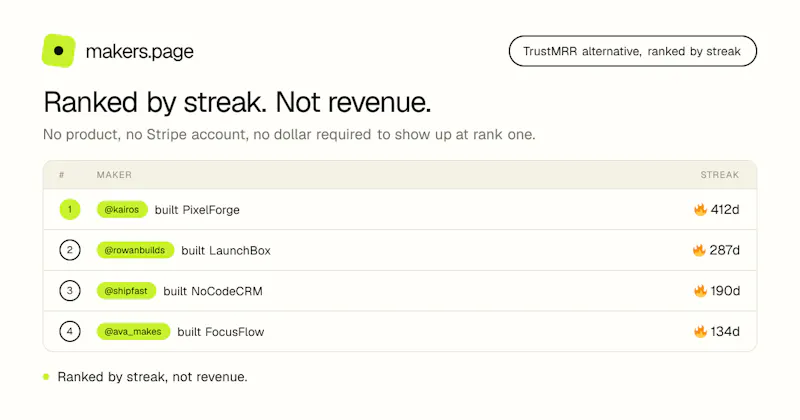Click the 190d streak value
800x420 pixels.
[725, 291]
